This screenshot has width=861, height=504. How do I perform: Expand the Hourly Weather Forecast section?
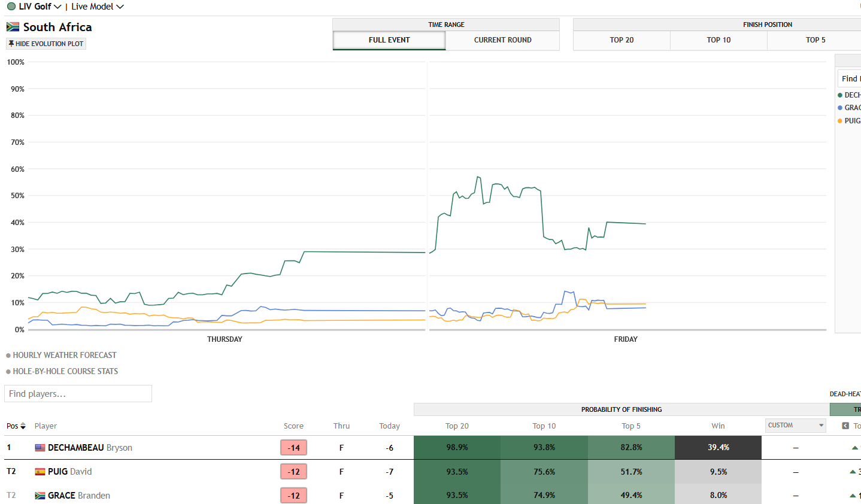coord(61,355)
